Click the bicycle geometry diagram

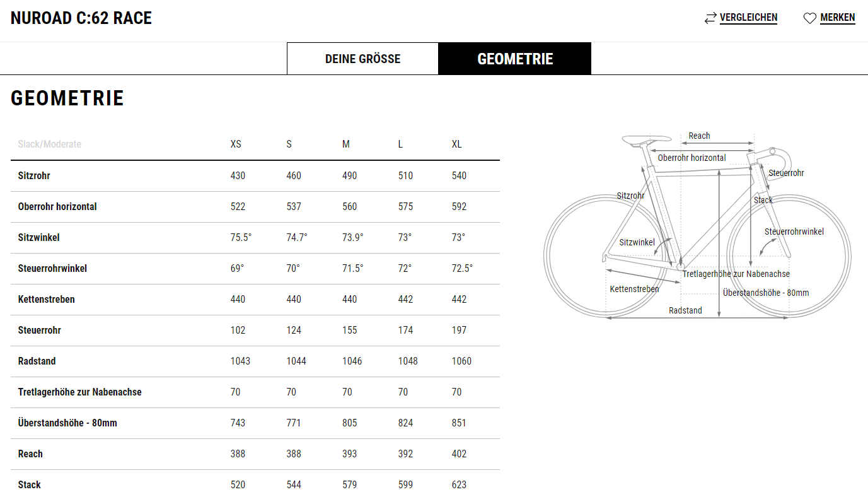[x=697, y=226]
